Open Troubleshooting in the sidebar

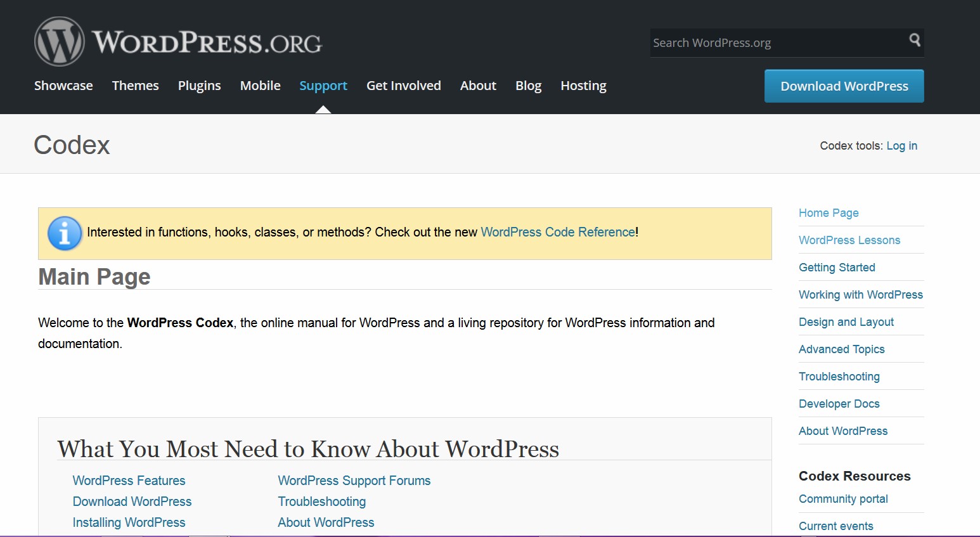pyautogui.click(x=839, y=377)
